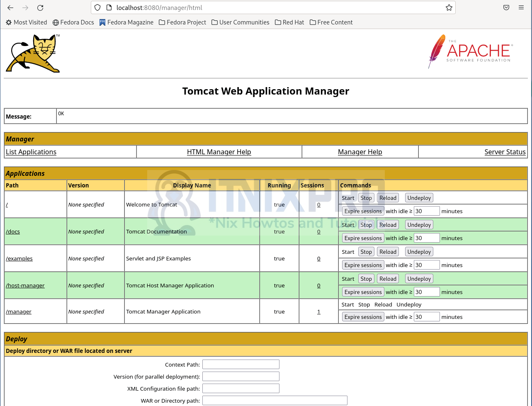Reload the /docs application
This screenshot has height=406, width=532.
click(388, 225)
